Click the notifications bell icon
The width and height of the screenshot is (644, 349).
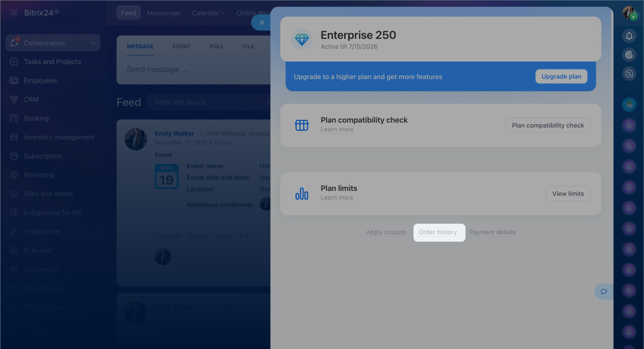coord(629,36)
